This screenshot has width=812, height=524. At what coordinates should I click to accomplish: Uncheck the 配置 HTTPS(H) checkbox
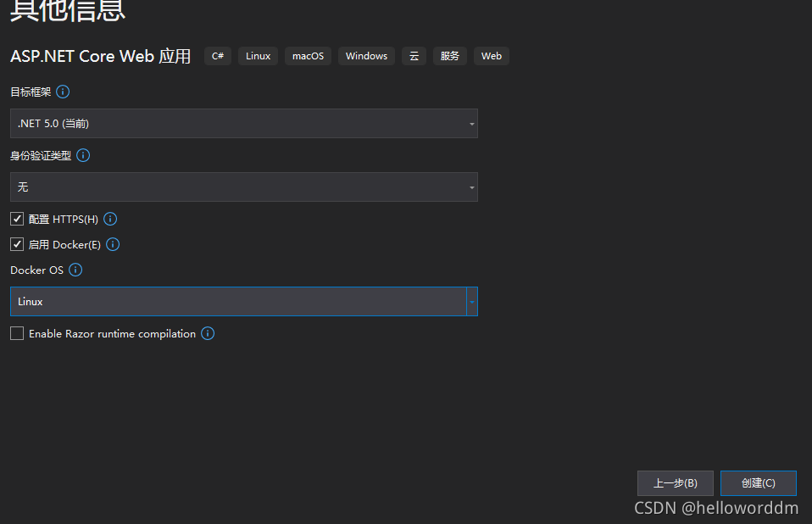(17, 219)
